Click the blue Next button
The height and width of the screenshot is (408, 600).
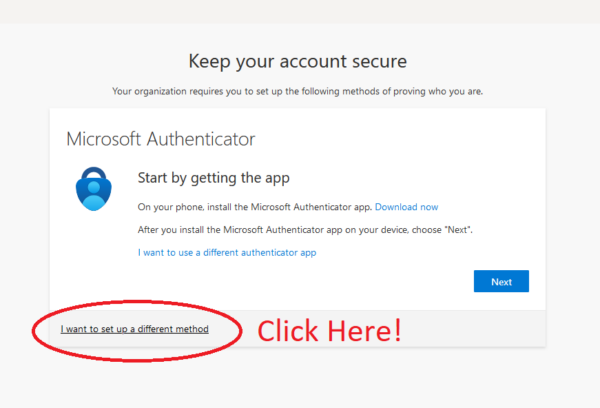(x=501, y=281)
